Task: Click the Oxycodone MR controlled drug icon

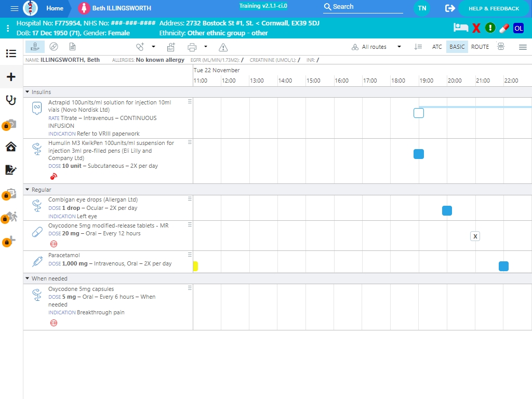Action: coord(54,244)
